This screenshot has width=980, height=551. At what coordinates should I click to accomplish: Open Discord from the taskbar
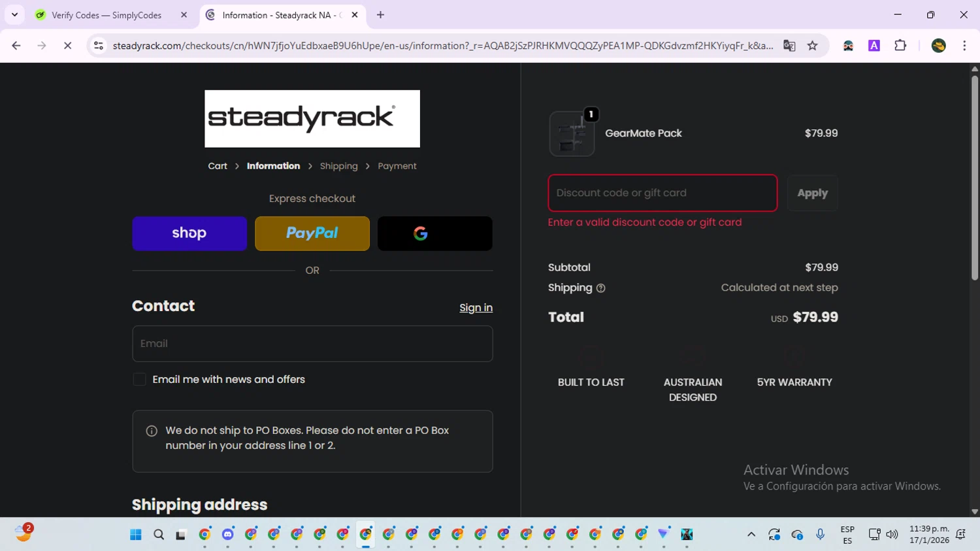point(227,535)
